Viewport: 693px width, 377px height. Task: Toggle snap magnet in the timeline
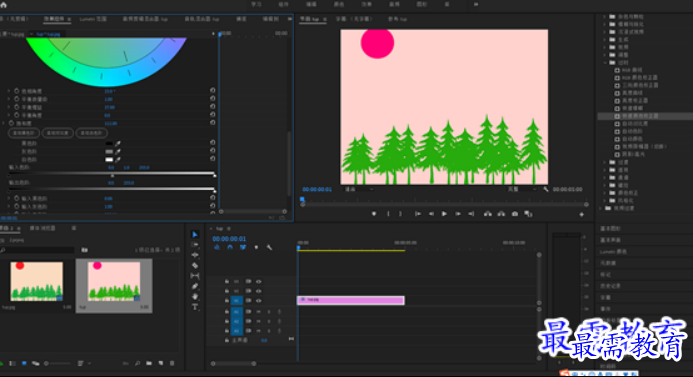click(x=230, y=248)
